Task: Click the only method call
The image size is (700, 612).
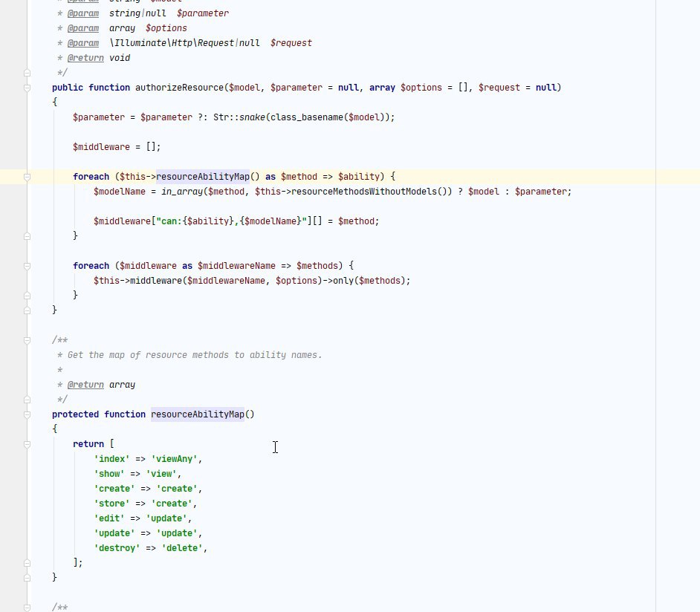Action: point(343,281)
